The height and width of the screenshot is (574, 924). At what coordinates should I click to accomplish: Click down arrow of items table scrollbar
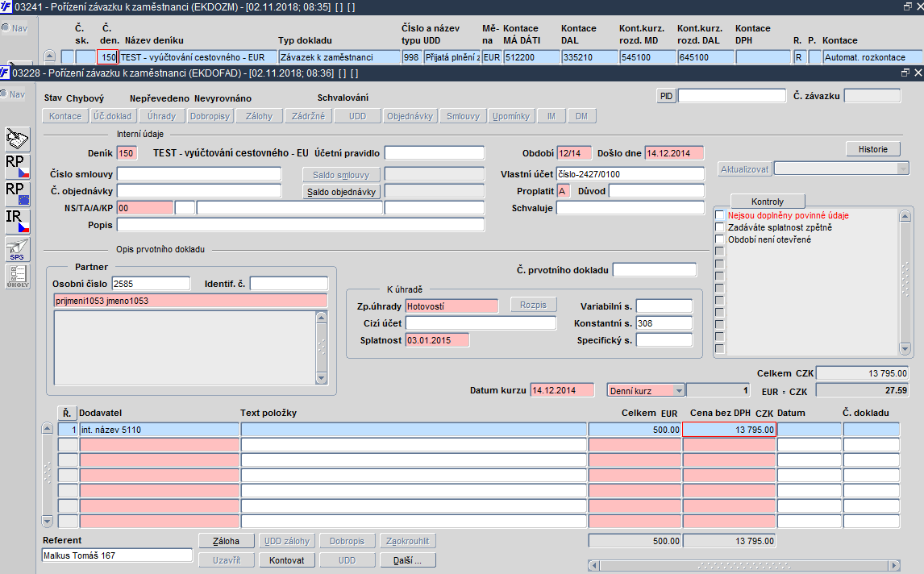click(x=48, y=521)
